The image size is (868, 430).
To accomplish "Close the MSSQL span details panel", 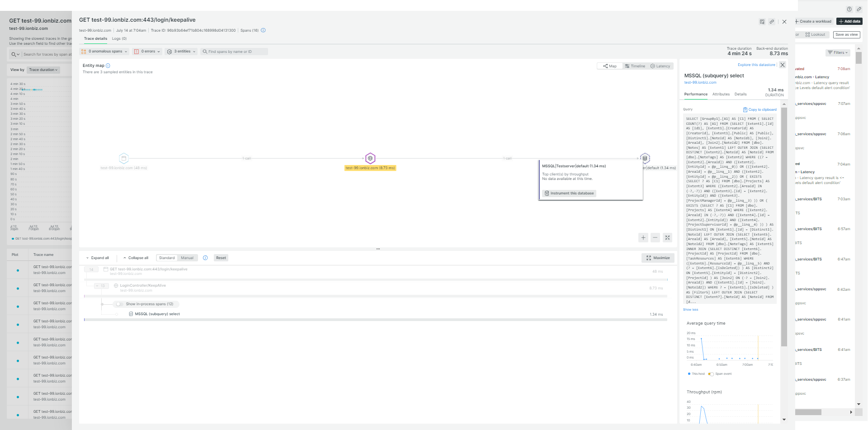I will coord(783,65).
